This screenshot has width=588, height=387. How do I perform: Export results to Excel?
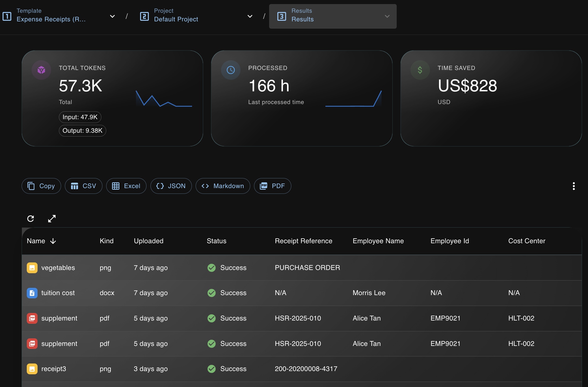tap(126, 186)
